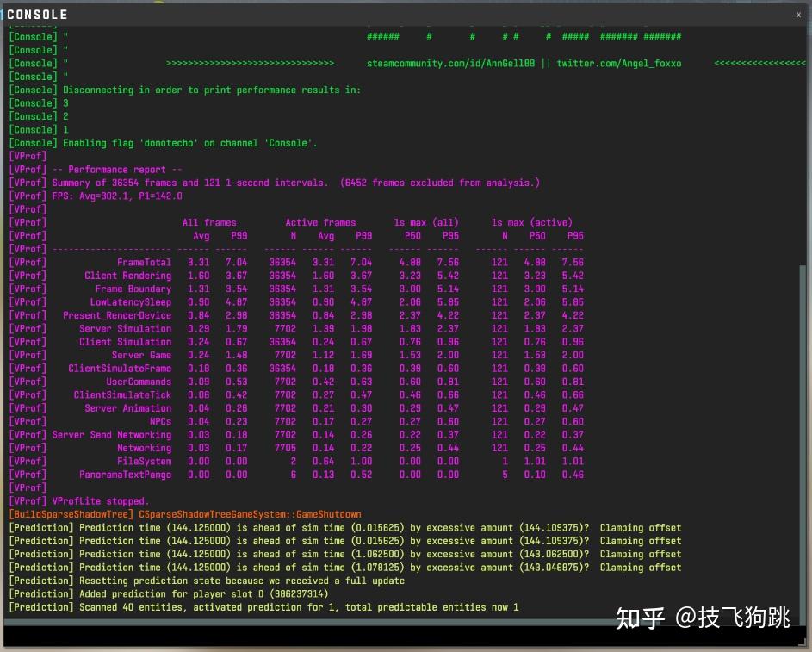Screen dimensions: 812x652
Task: Select the Server Game row label
Action: [x=141, y=355]
